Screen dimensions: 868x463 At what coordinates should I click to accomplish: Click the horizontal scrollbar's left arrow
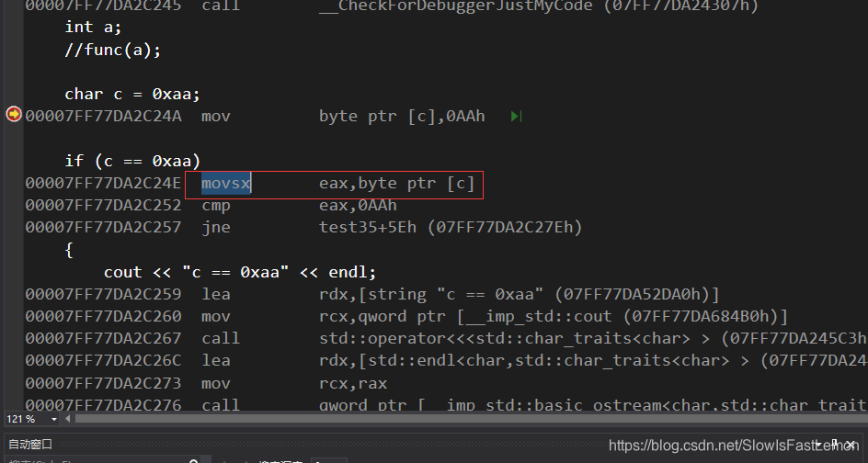[x=69, y=419]
